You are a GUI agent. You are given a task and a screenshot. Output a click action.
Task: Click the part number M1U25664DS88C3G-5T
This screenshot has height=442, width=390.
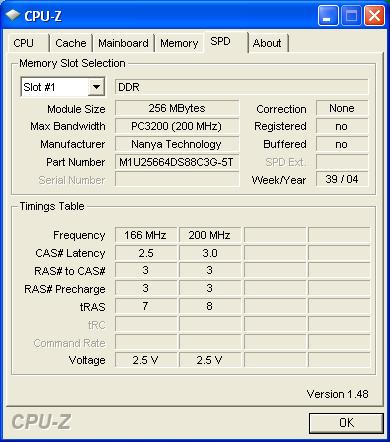(x=177, y=162)
